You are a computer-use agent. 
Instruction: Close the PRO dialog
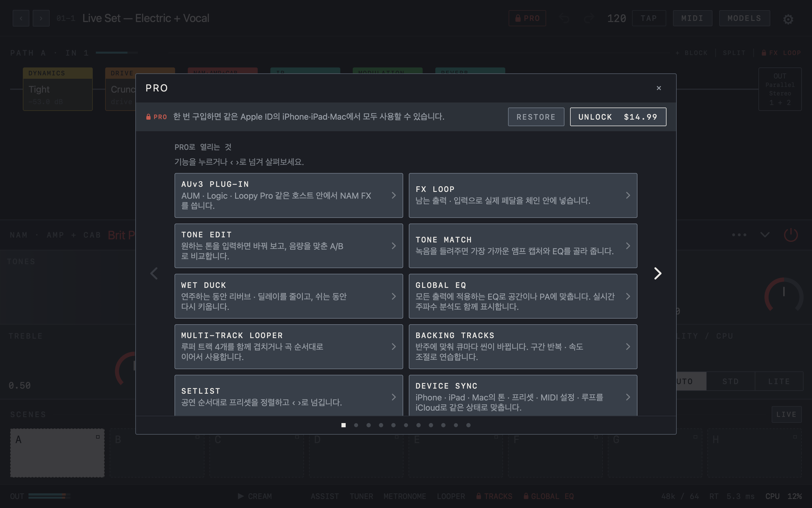point(659,88)
